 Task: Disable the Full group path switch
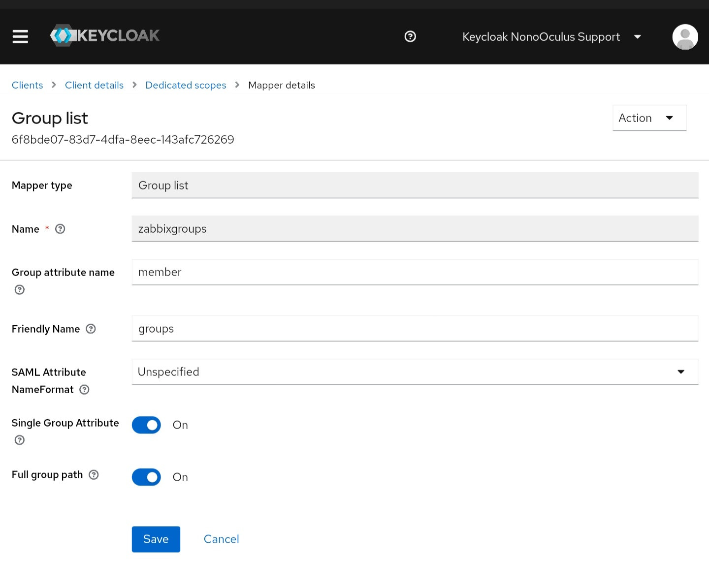(x=146, y=477)
